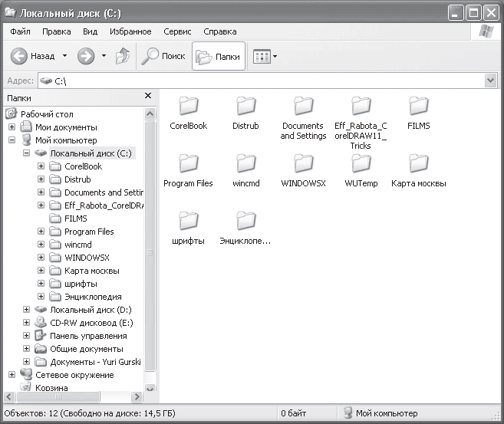Open Справка menu
The height and width of the screenshot is (424, 504).
pos(220,31)
